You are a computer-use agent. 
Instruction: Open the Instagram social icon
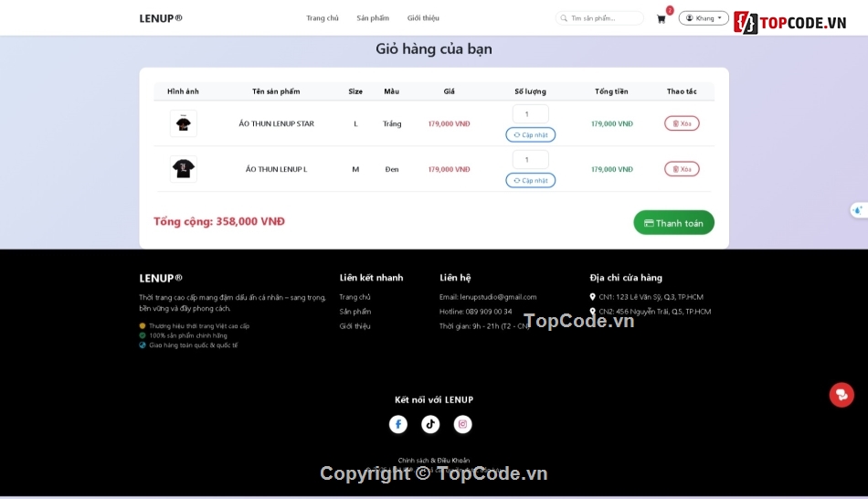(x=463, y=424)
